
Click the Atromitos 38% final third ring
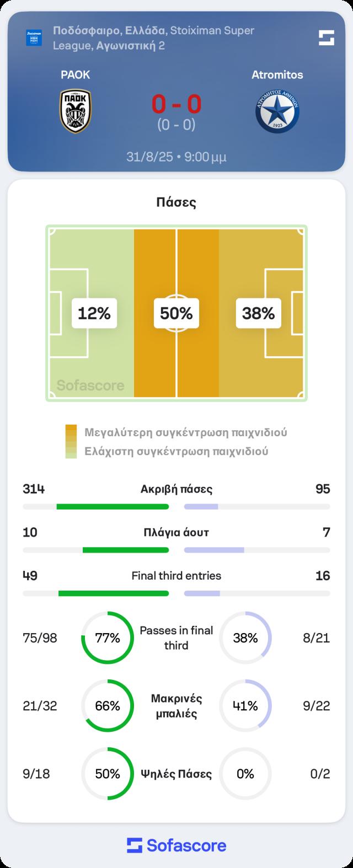point(245,638)
